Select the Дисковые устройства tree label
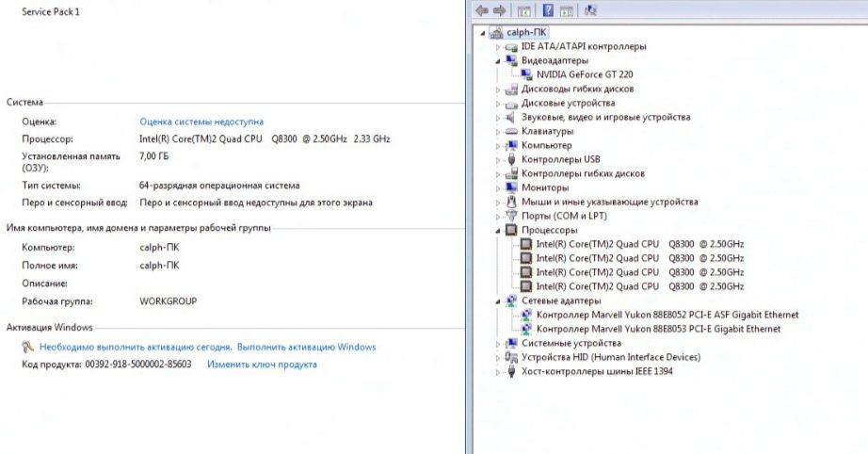Image resolution: width=868 pixels, height=454 pixels. (568, 103)
